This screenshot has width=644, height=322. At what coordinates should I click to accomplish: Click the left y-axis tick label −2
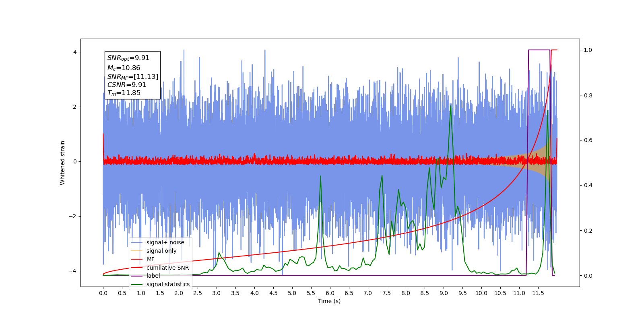coord(73,216)
